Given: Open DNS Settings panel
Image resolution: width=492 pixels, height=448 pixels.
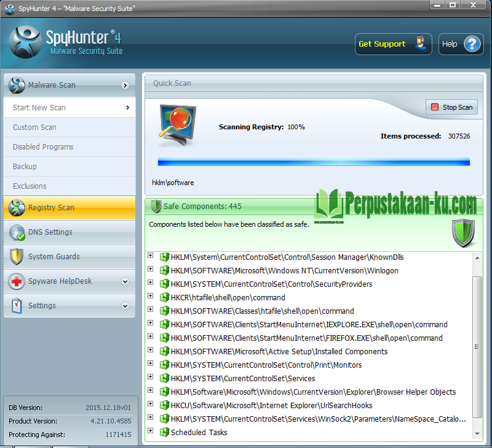Looking at the screenshot, I should click(69, 232).
